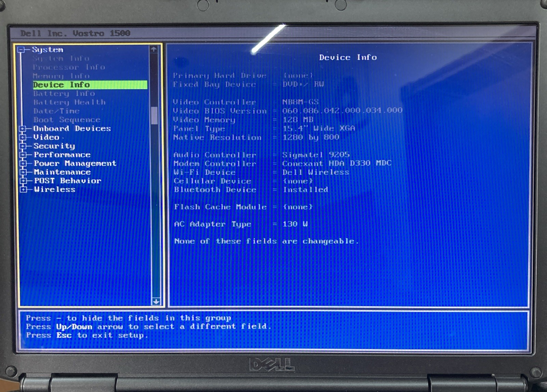This screenshot has width=547, height=392.
Task: Click the Flash Cache Module label
Action: pos(220,207)
